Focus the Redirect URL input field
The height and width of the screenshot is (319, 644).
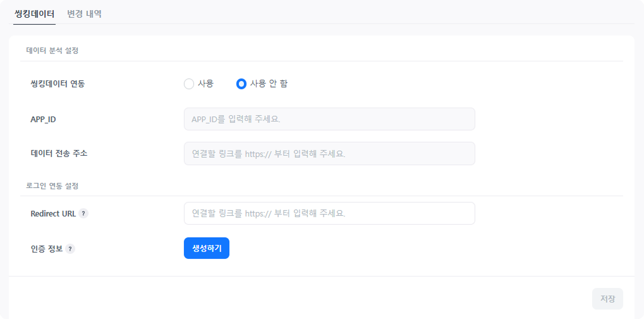coord(329,213)
